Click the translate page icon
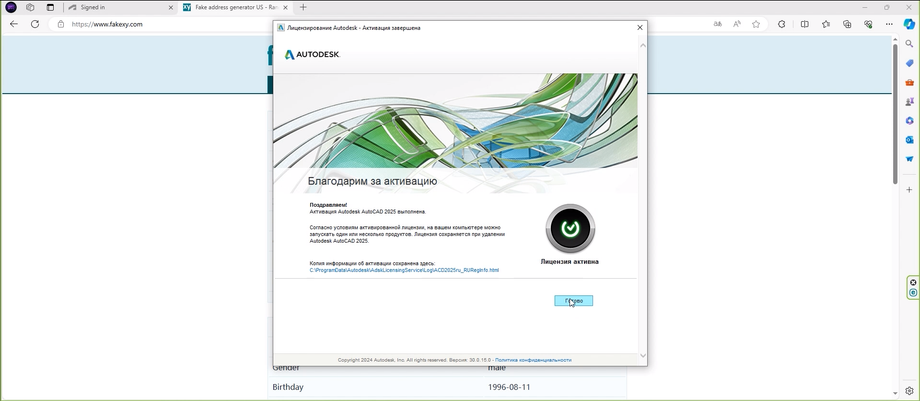920x401 pixels. (718, 24)
